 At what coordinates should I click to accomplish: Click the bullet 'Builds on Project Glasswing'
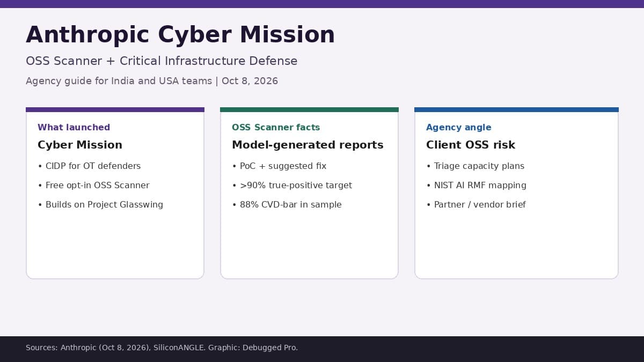[100, 205]
